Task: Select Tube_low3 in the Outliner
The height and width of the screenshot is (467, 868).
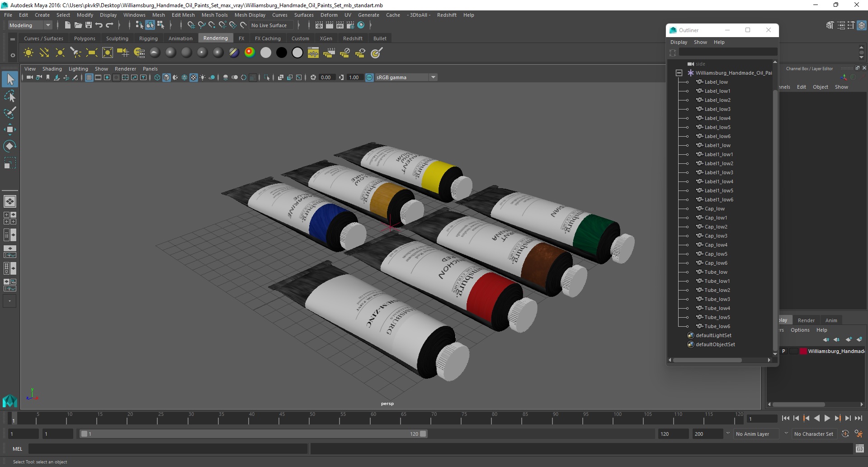Action: (717, 299)
